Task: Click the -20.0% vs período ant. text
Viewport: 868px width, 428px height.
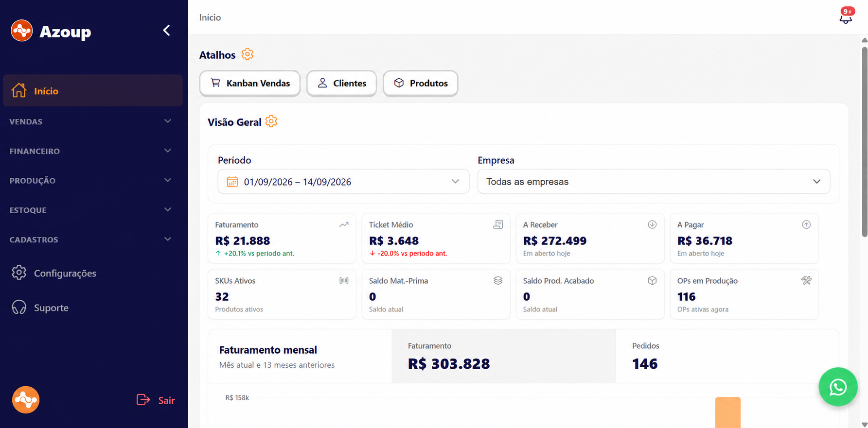Action: tap(412, 253)
